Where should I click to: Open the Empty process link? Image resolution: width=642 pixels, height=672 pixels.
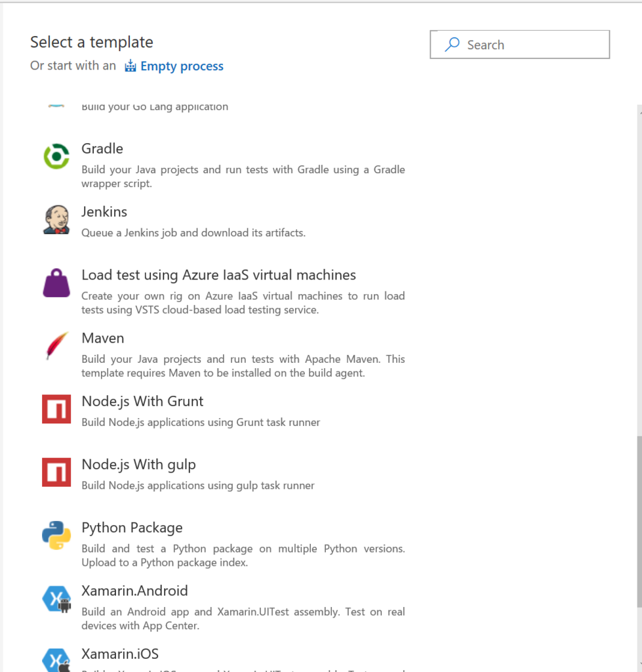click(182, 66)
